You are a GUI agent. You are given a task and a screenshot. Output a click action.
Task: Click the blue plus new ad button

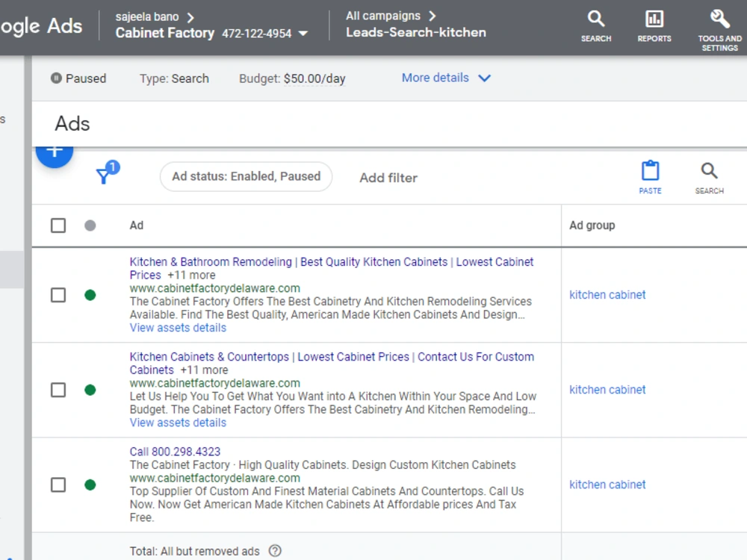55,152
